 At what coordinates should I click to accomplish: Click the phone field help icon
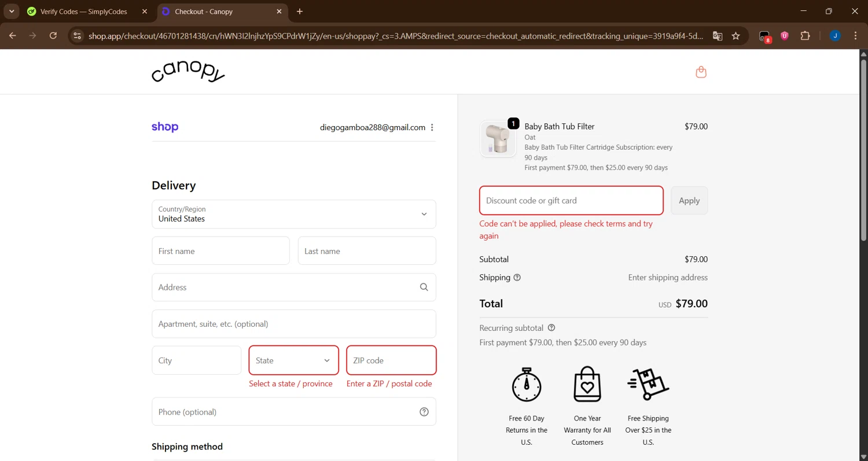(x=424, y=412)
